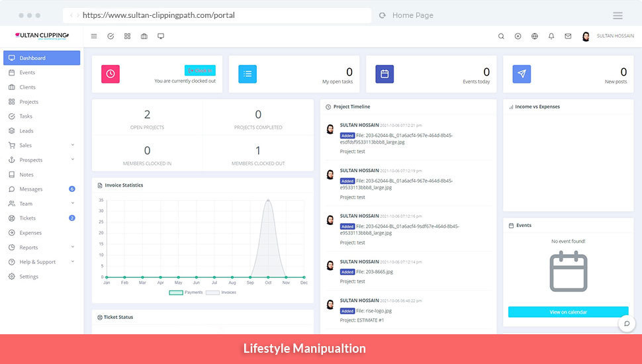
Task: Open the tasks checkmark shortcut in toolbar
Action: [x=111, y=36]
